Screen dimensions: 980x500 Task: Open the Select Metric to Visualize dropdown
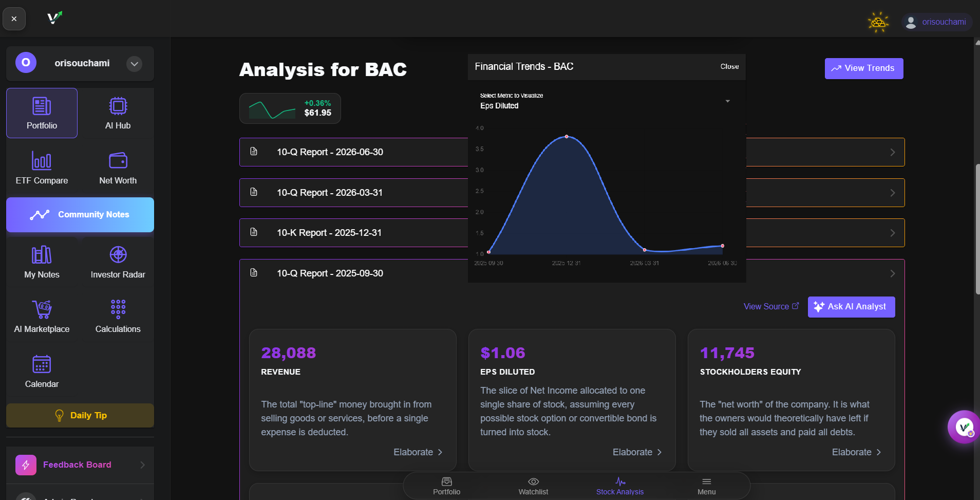click(606, 101)
